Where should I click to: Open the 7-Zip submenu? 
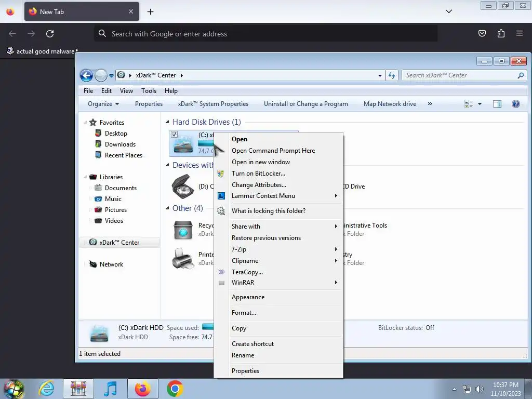[278, 249]
